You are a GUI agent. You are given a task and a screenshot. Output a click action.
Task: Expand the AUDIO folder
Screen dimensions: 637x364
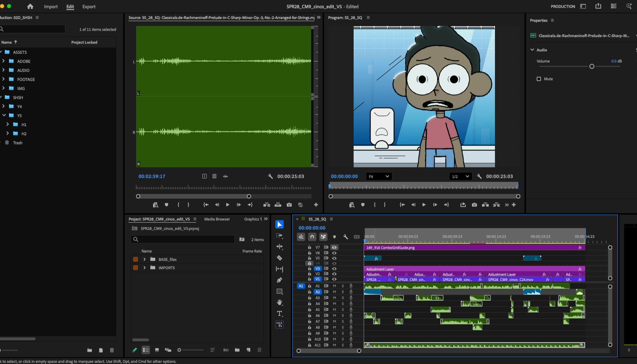tap(3, 70)
